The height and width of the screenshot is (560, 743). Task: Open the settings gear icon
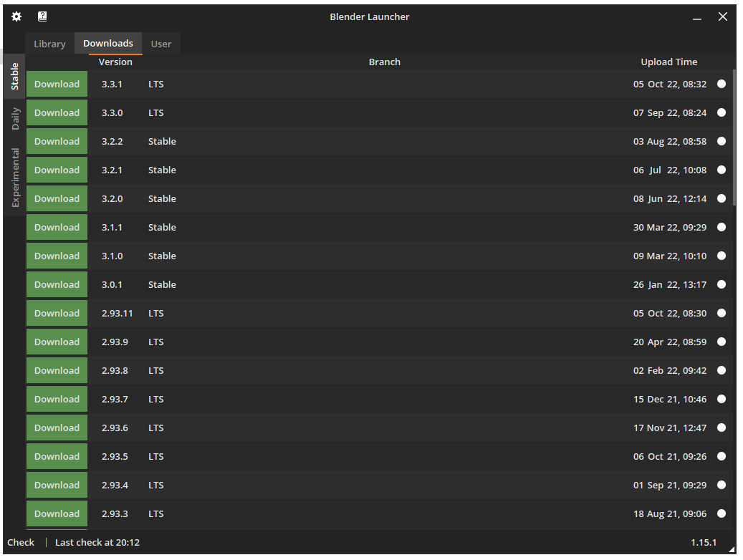16,16
